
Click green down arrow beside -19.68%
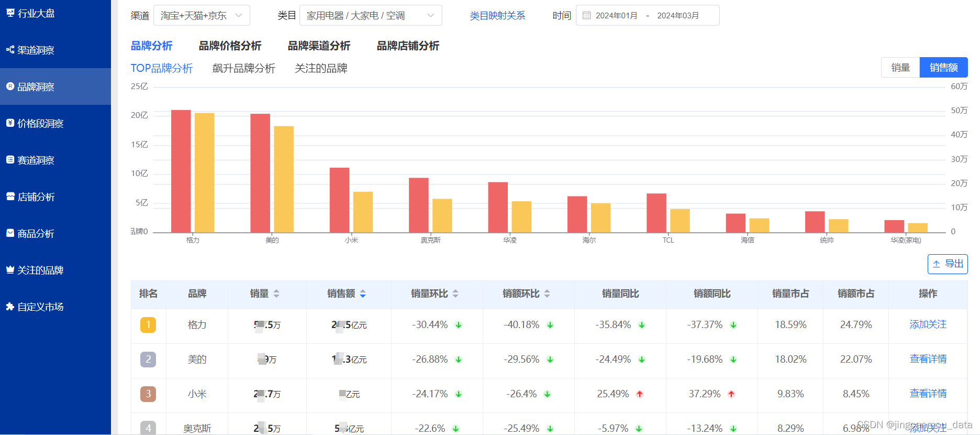[733, 360]
